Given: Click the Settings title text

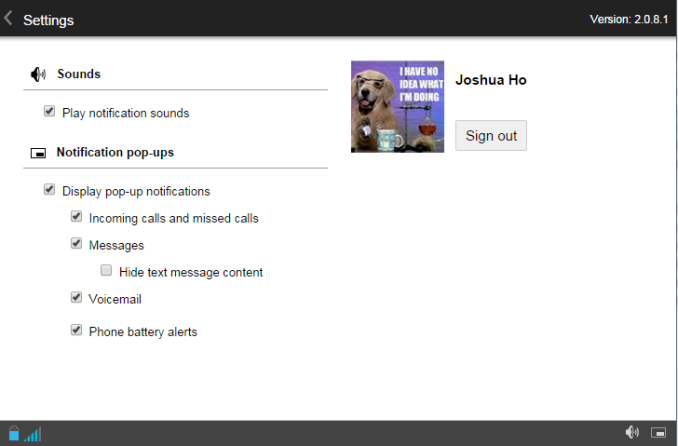Looking at the screenshot, I should (x=48, y=20).
